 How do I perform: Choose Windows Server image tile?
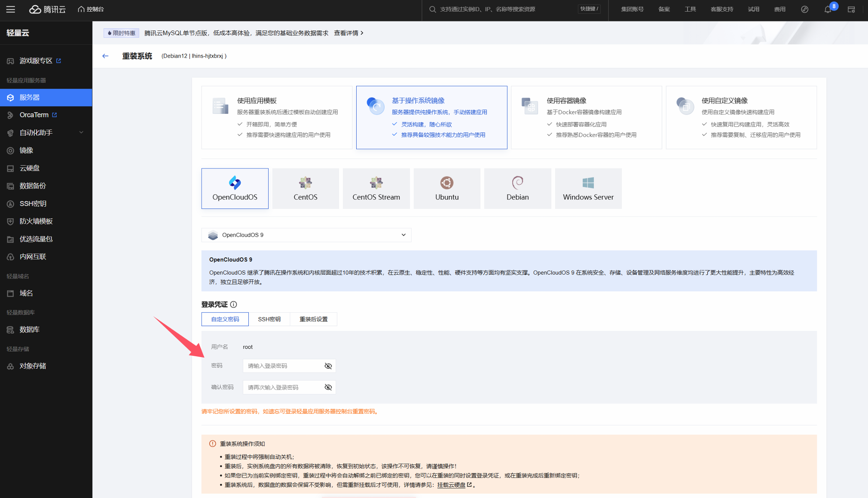click(x=588, y=189)
